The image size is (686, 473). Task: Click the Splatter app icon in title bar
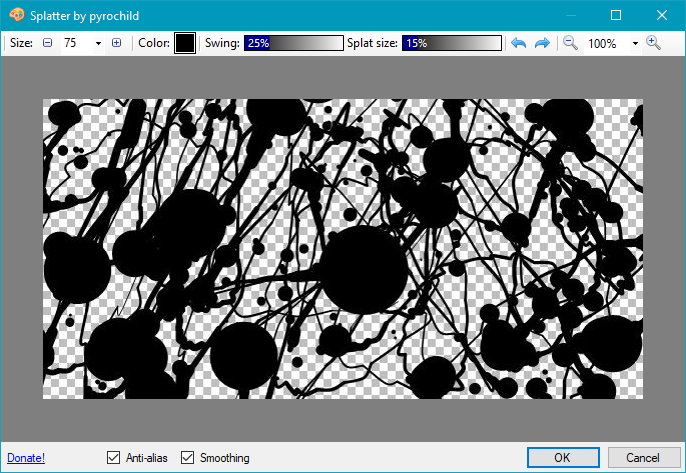(17, 15)
